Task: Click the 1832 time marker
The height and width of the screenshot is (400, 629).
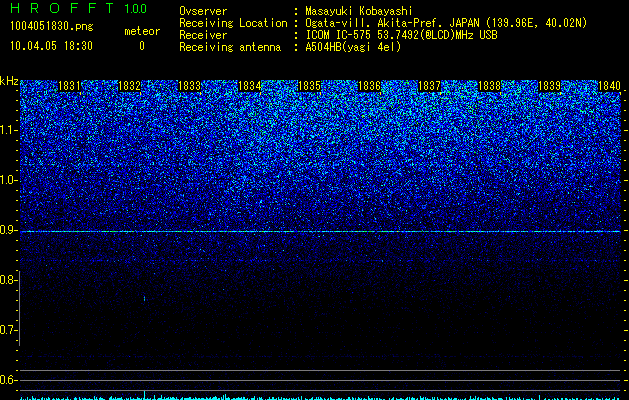Action: tap(129, 86)
